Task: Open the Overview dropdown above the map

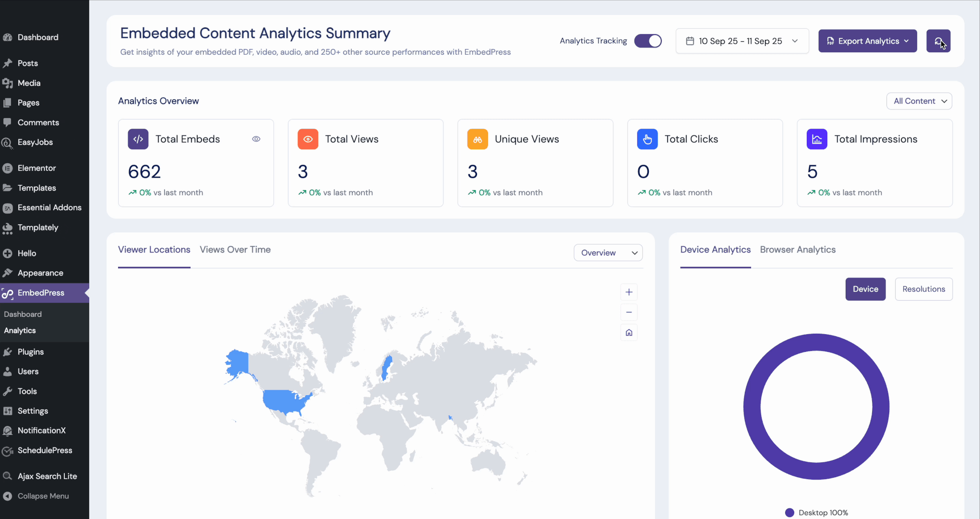Action: [608, 253]
